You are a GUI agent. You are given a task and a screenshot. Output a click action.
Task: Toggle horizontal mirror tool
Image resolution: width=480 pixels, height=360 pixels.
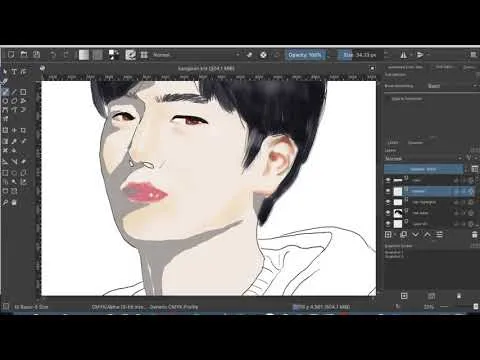click(x=404, y=55)
